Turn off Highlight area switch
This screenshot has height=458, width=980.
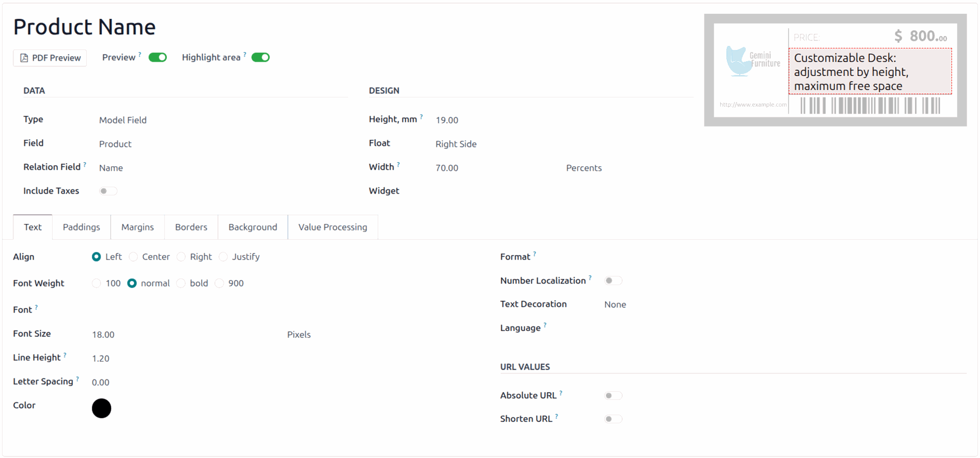click(260, 58)
